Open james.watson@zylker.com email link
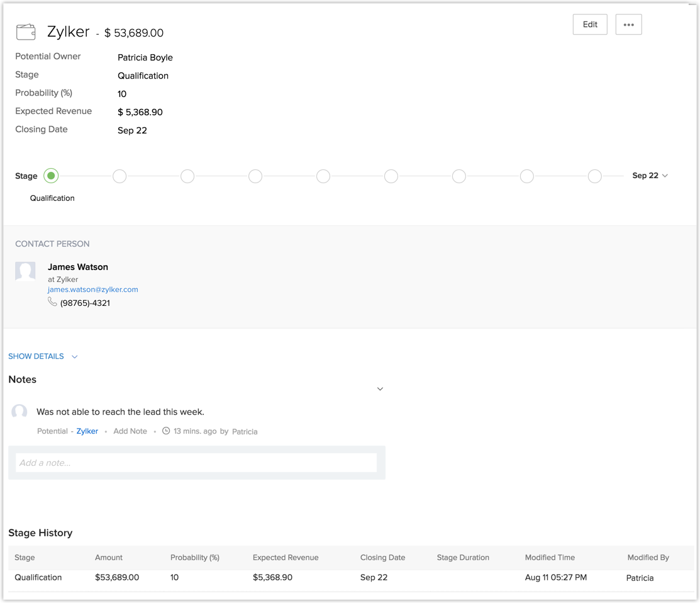700x603 pixels. (x=93, y=290)
